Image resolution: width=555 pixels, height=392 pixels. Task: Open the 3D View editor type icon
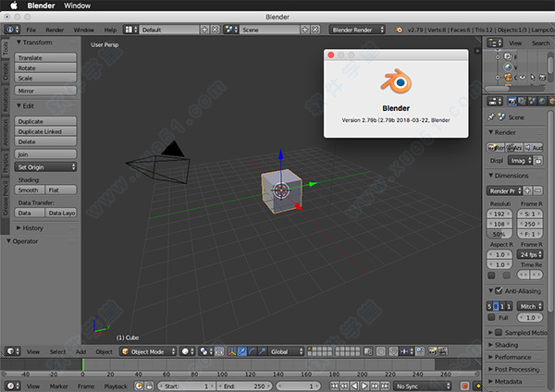click(x=13, y=351)
